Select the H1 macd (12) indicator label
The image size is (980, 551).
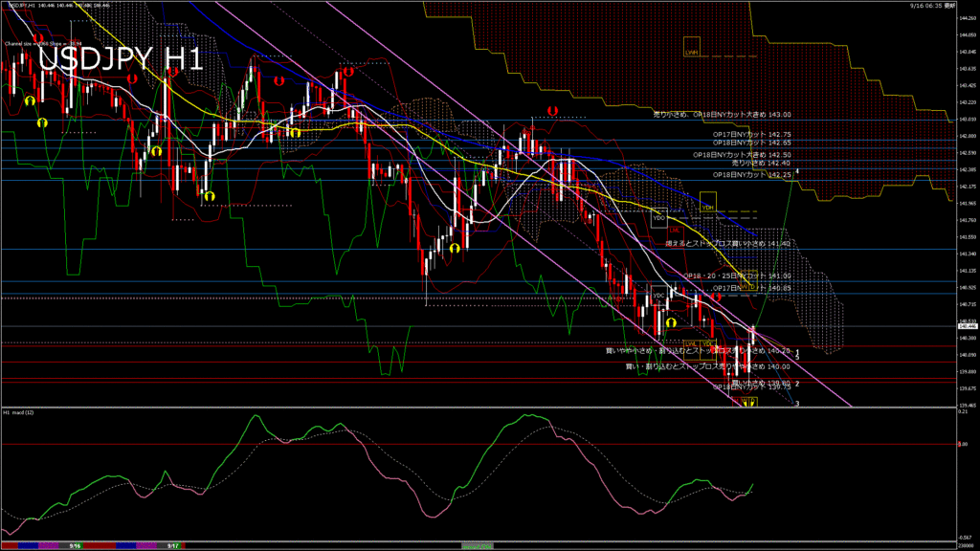point(21,412)
